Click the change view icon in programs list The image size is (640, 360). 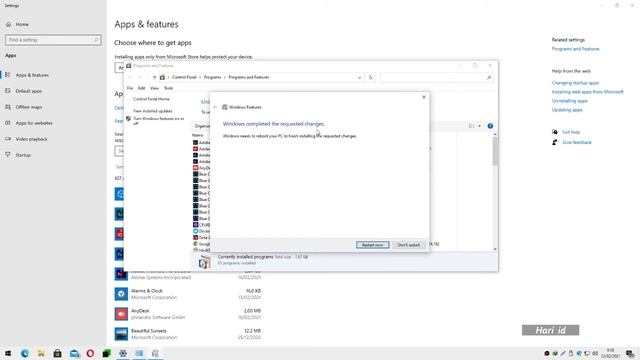(x=471, y=126)
